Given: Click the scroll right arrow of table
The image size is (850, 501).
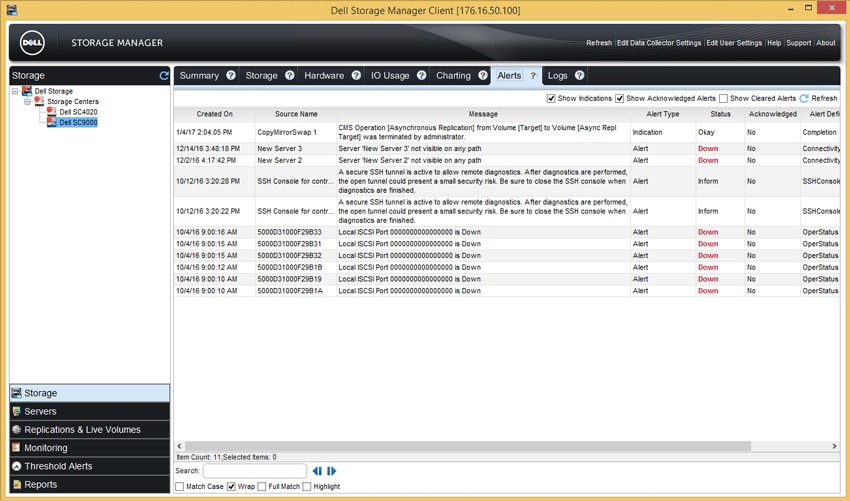Looking at the screenshot, I should (x=834, y=446).
